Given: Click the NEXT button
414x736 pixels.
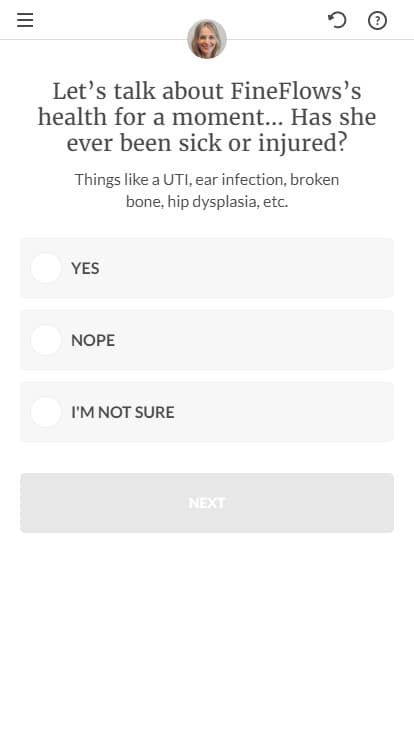Looking at the screenshot, I should pos(207,503).
